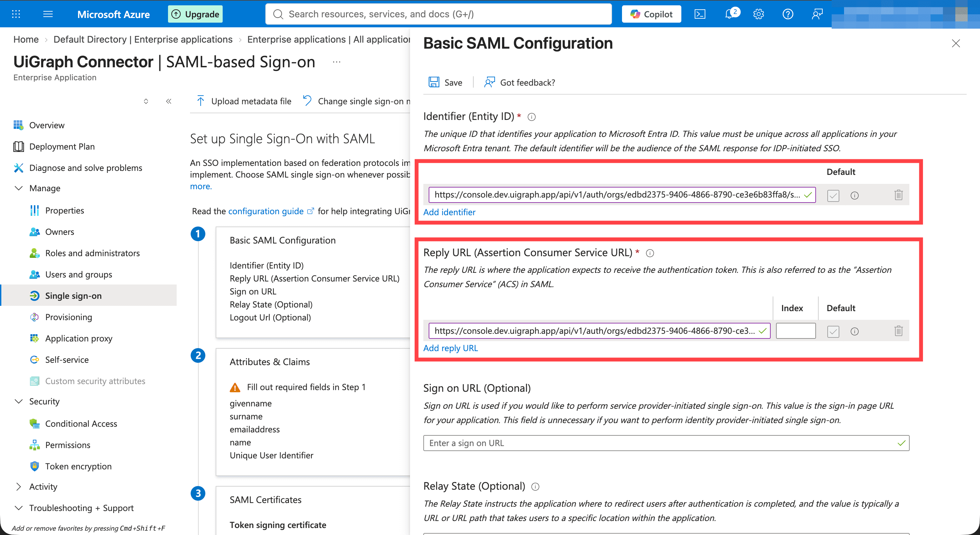Viewport: 980px width, 535px height.
Task: Open the ellipsis menu beside the page title
Action: (336, 62)
